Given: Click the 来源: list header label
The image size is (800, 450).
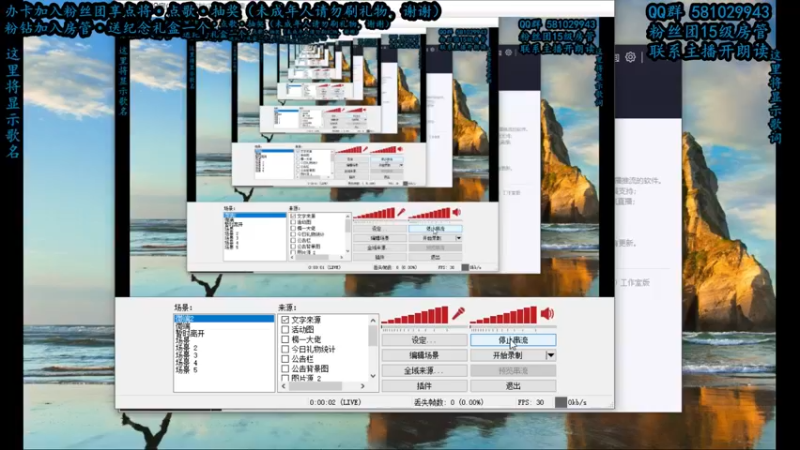Looking at the screenshot, I should [288, 307].
